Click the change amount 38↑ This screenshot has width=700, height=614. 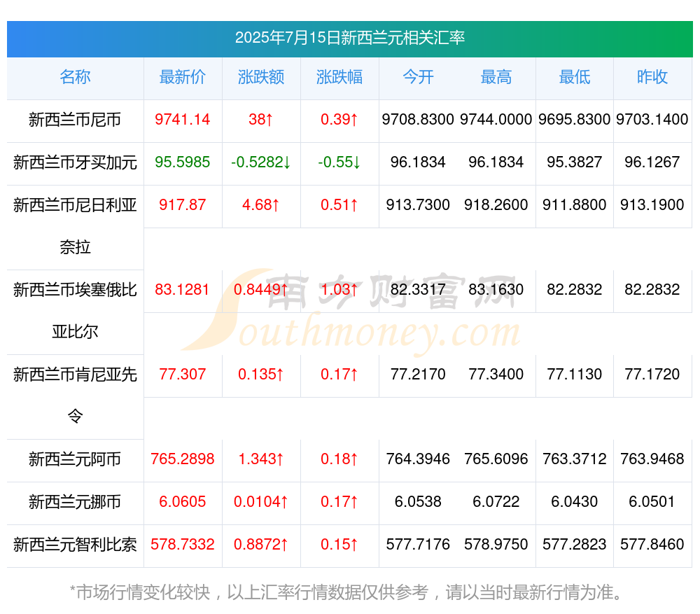click(260, 120)
